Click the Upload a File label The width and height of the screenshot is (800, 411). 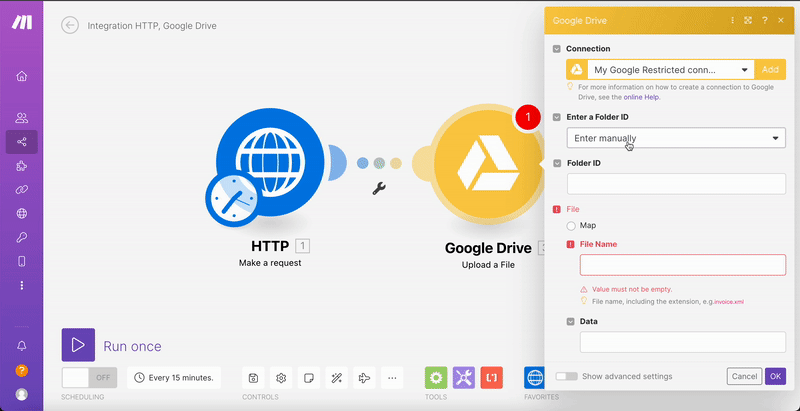coord(488,265)
